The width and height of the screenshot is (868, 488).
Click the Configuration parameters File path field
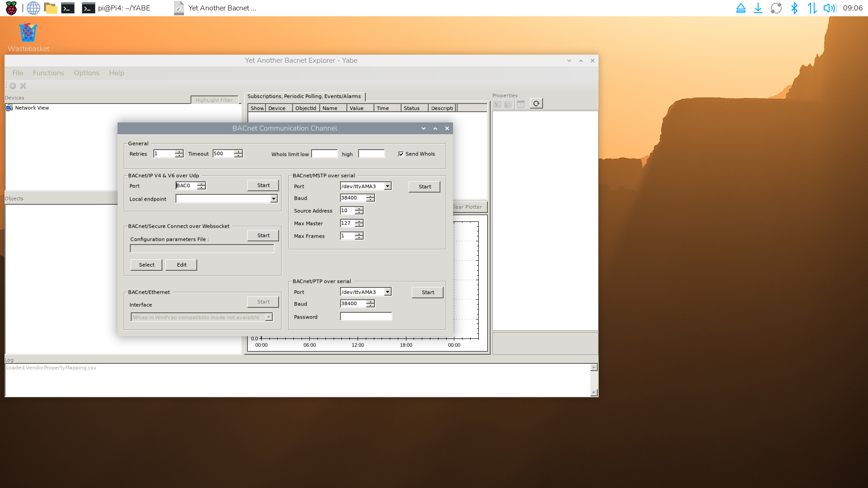[202, 249]
